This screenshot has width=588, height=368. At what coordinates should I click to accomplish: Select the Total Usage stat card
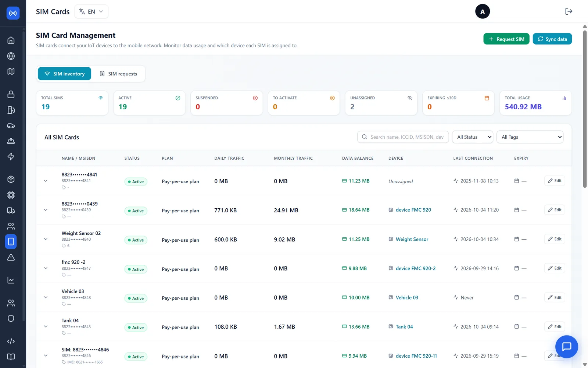(535, 103)
